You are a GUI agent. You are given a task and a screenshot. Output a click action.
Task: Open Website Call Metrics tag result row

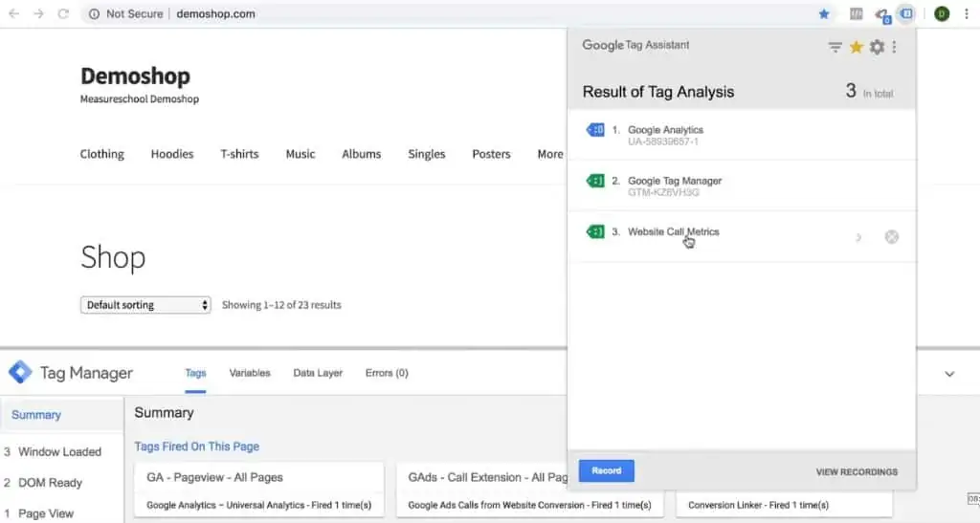pos(742,236)
